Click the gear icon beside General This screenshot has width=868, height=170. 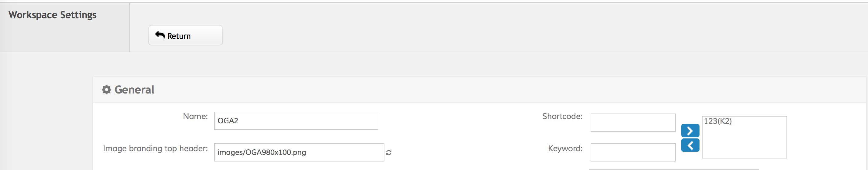106,90
